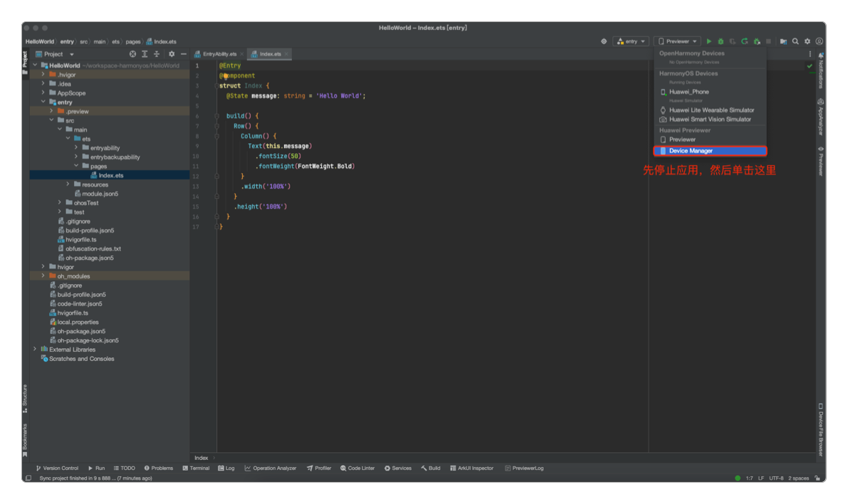Screen dimensions: 848x504
Task: Click the 2 spaces indent indicator
Action: (798, 478)
